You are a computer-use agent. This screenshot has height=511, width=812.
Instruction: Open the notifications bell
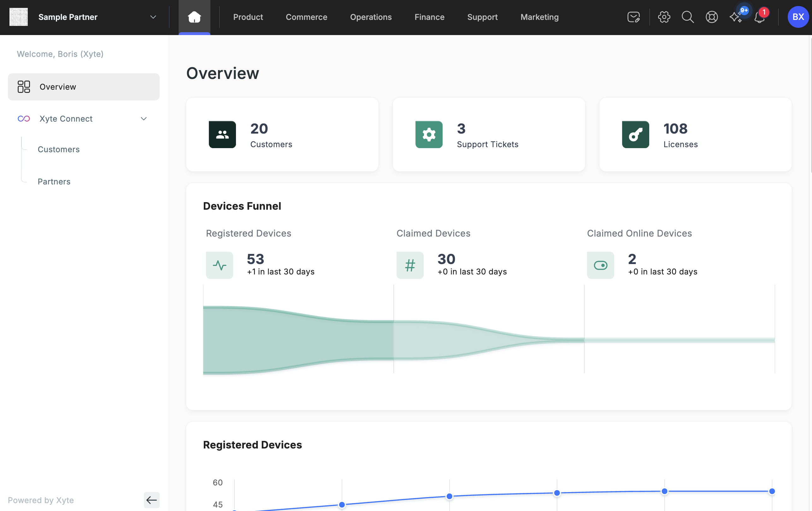759,17
